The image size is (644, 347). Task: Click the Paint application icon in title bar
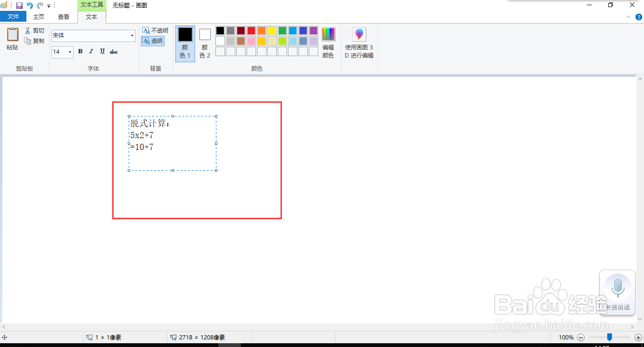coord(4,5)
